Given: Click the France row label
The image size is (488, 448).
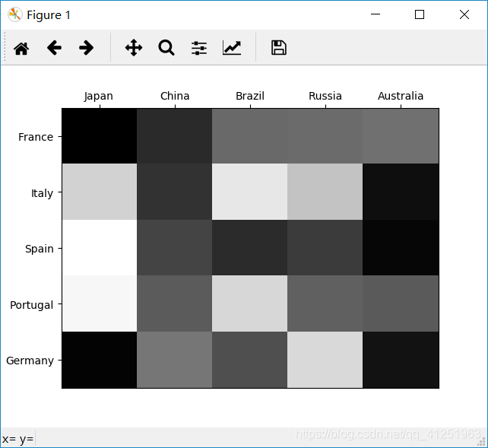Looking at the screenshot, I should pos(36,137).
